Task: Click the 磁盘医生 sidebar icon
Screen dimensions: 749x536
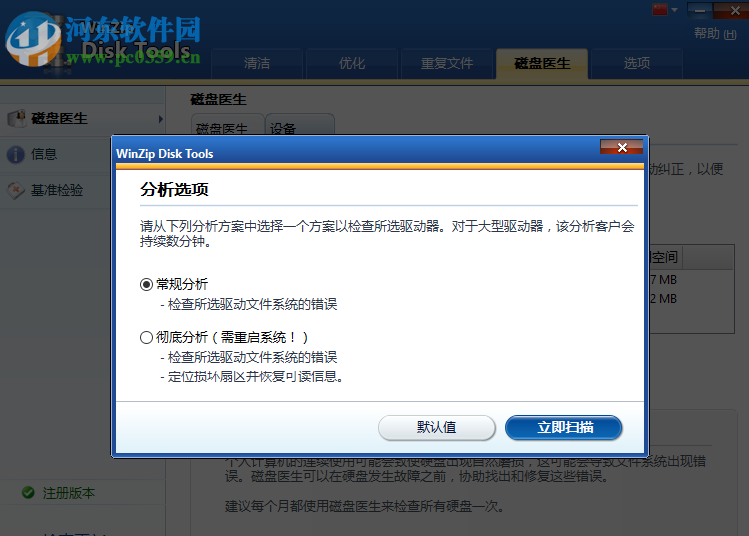Action: [x=17, y=118]
